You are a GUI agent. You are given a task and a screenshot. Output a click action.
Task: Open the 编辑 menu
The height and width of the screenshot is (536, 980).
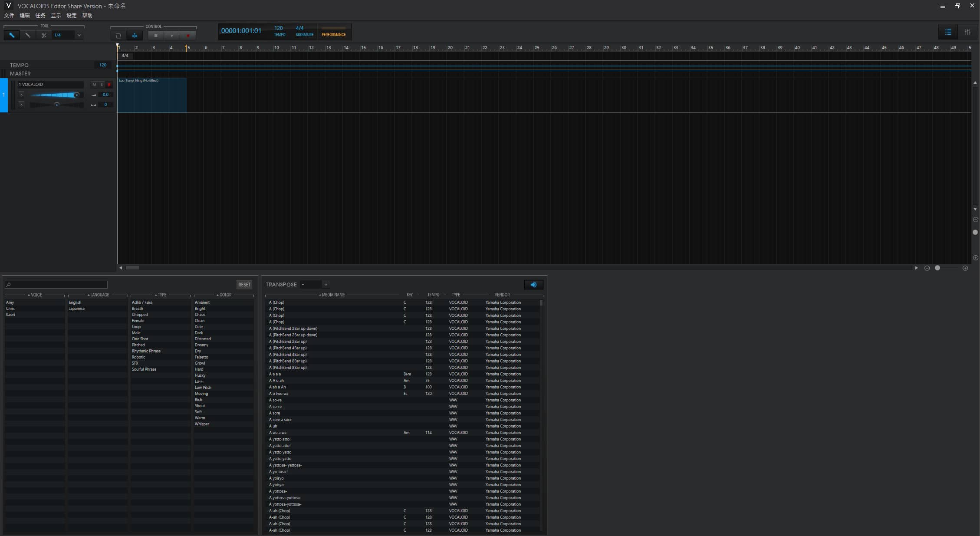coord(25,16)
